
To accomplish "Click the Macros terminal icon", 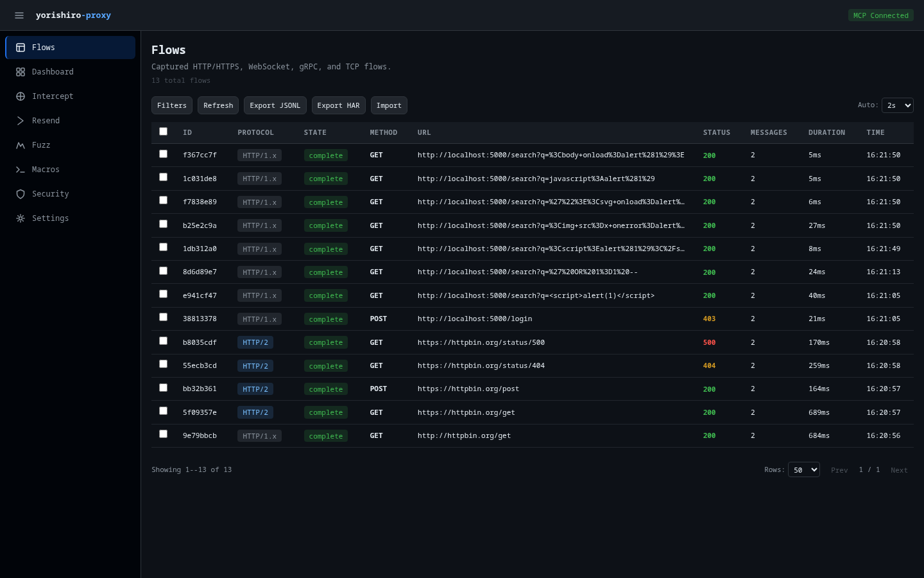I will click(x=21, y=170).
